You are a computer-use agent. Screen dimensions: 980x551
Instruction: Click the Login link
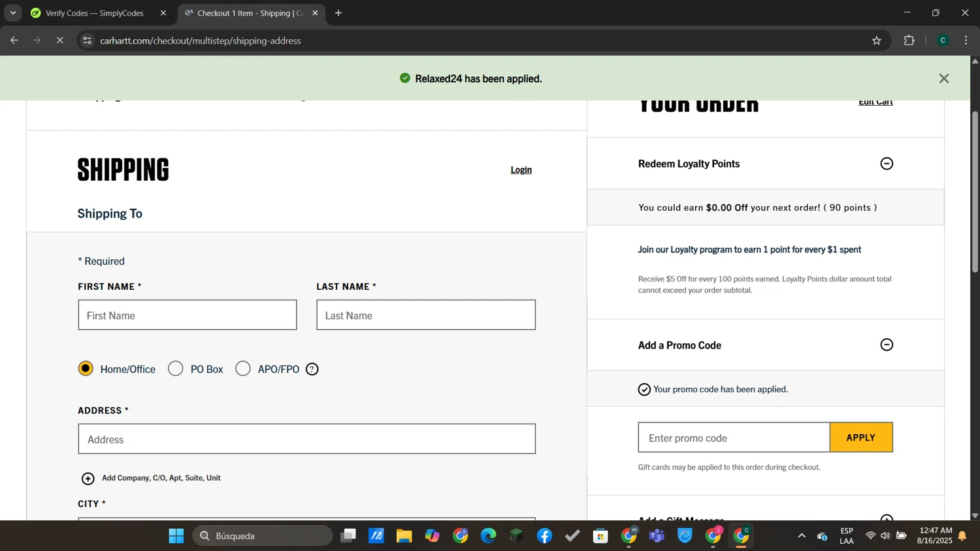click(521, 170)
